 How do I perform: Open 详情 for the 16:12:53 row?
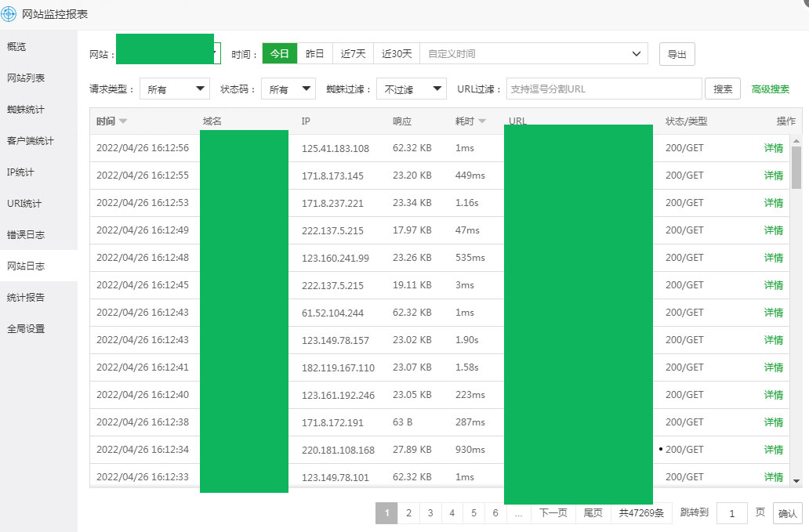click(774, 203)
